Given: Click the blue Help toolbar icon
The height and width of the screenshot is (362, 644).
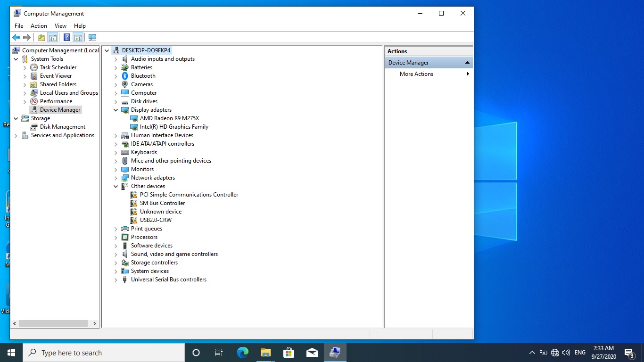Looking at the screenshot, I should [x=66, y=38].
